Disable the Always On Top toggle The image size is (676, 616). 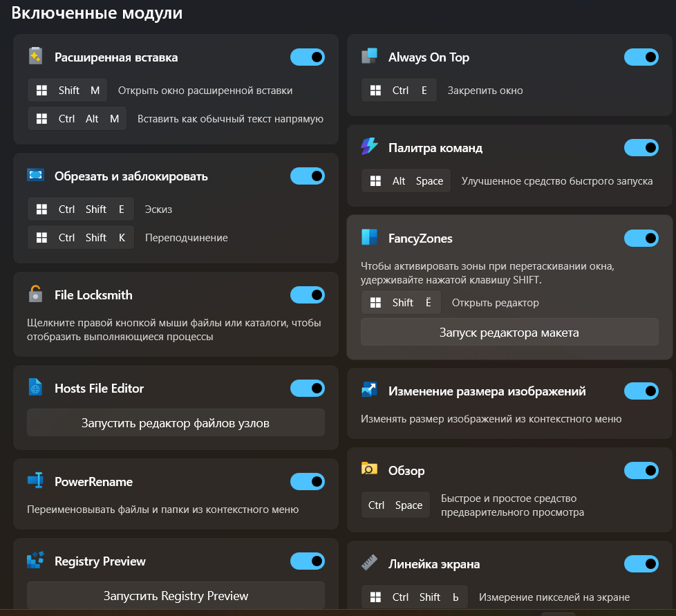641,57
